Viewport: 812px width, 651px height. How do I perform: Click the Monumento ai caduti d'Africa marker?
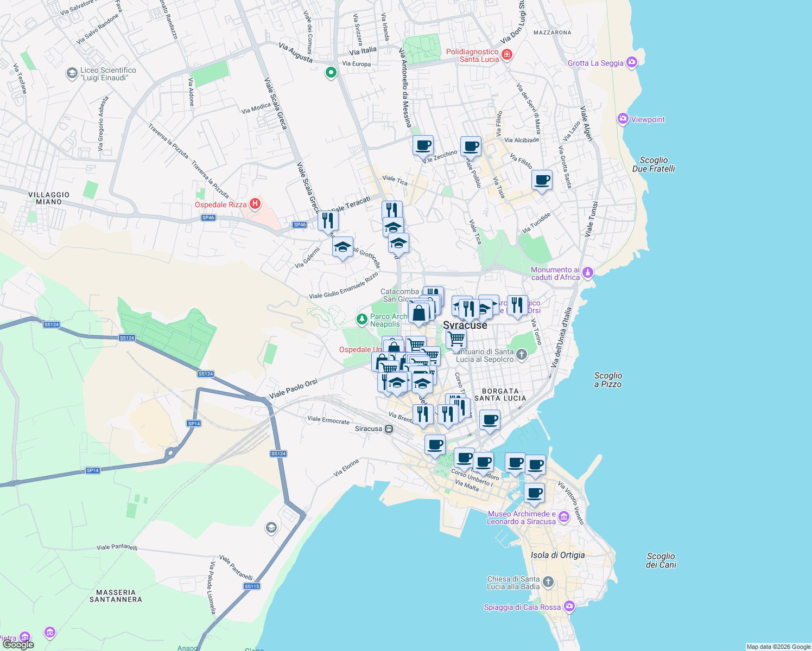coord(587,273)
